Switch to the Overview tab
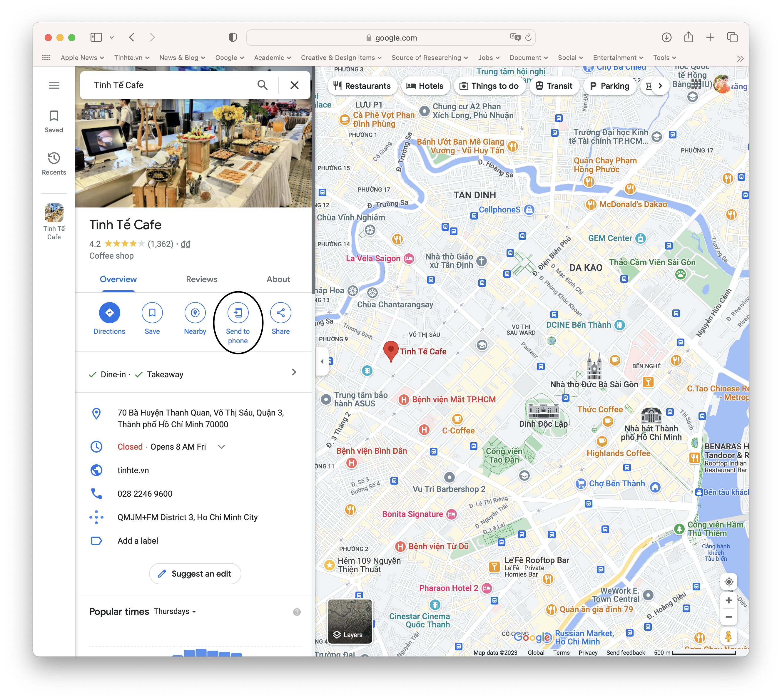Image resolution: width=782 pixels, height=700 pixels. [118, 279]
